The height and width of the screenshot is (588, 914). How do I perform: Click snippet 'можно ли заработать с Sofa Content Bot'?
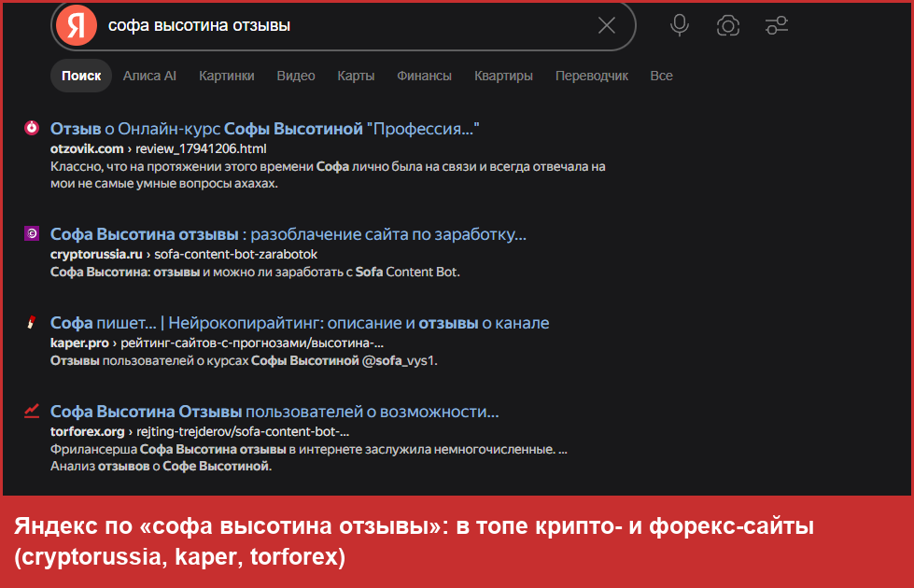pyautogui.click(x=255, y=272)
